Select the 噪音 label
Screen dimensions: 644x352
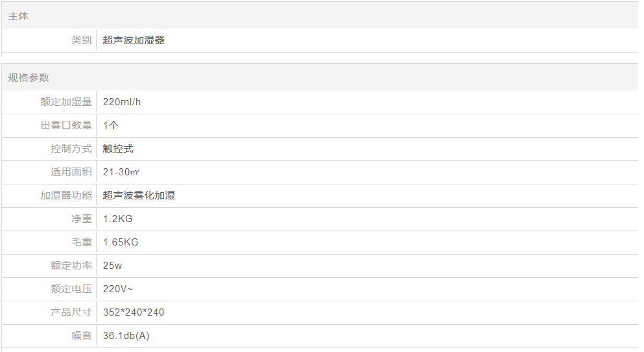[82, 336]
